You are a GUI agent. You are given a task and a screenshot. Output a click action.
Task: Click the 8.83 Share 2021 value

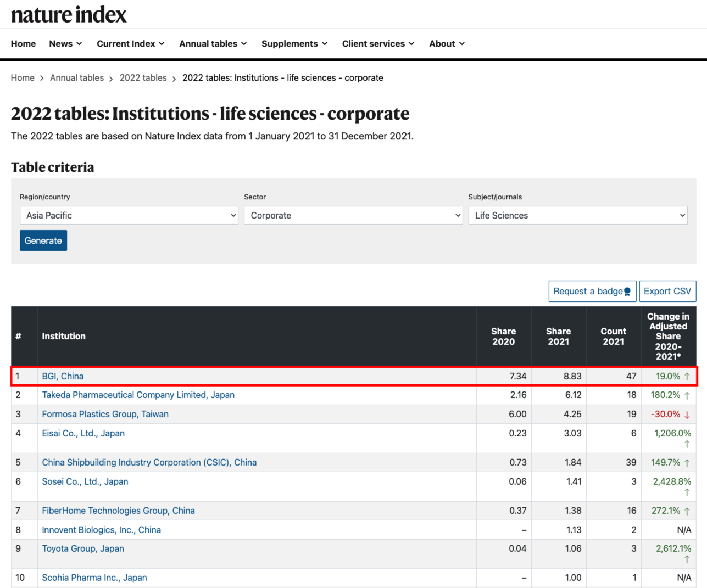pos(572,376)
